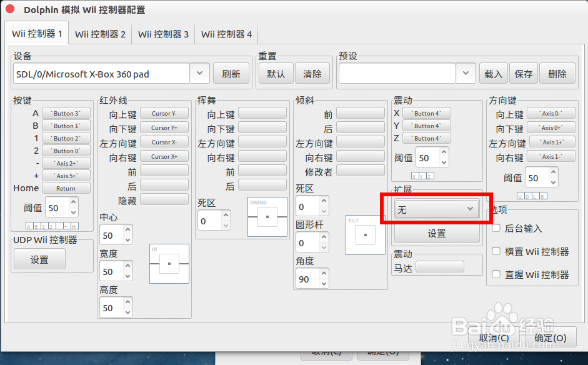
Task: Increase the 红外线 宽度 value stepper
Action: [128, 266]
